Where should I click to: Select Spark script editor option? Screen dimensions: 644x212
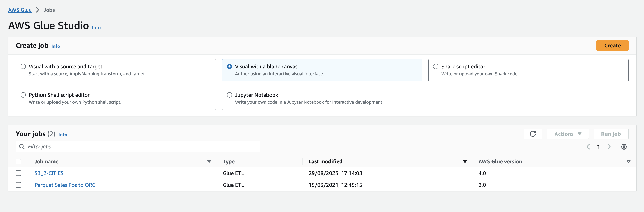(528, 70)
